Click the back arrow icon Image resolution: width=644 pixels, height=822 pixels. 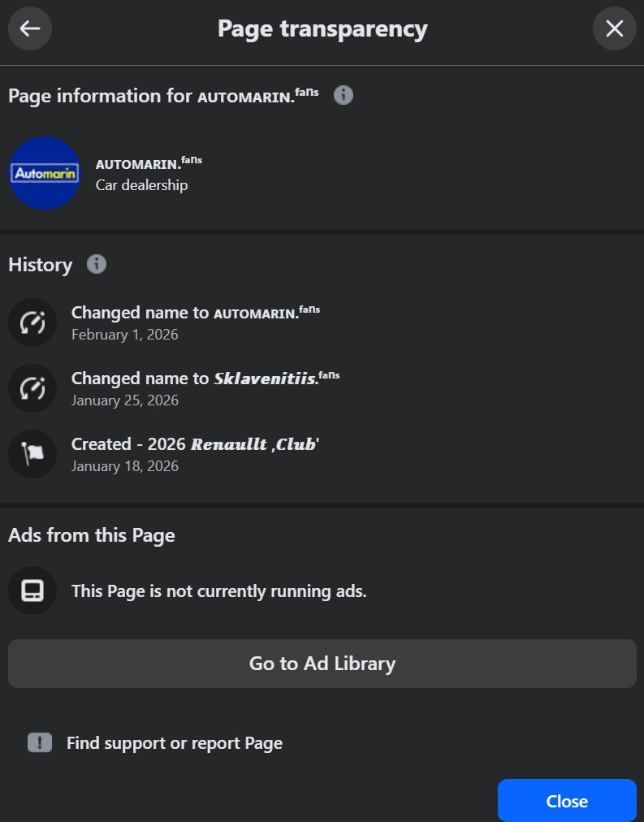pyautogui.click(x=30, y=29)
